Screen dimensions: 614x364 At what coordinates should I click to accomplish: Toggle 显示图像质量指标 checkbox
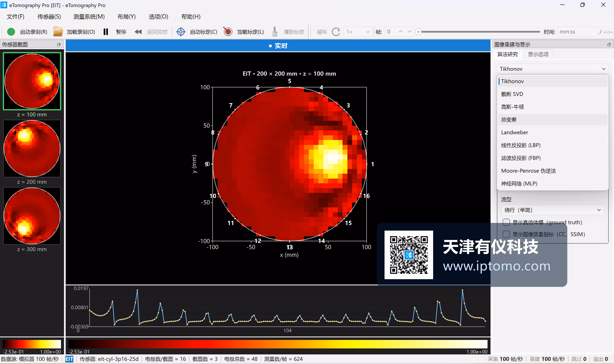click(506, 234)
